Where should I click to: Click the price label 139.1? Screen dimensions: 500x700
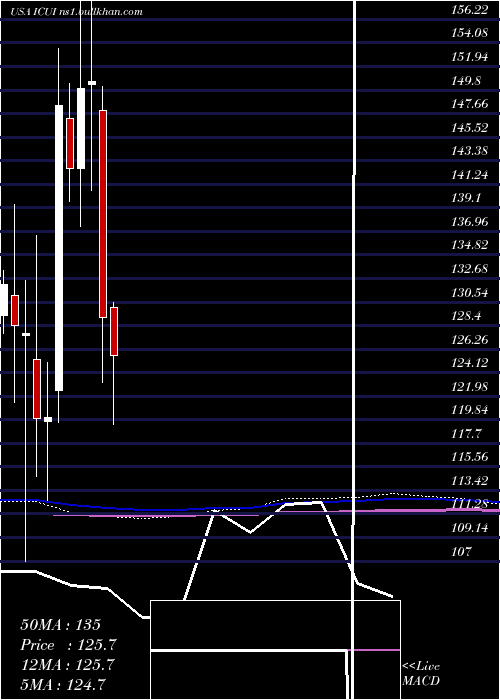(466, 198)
